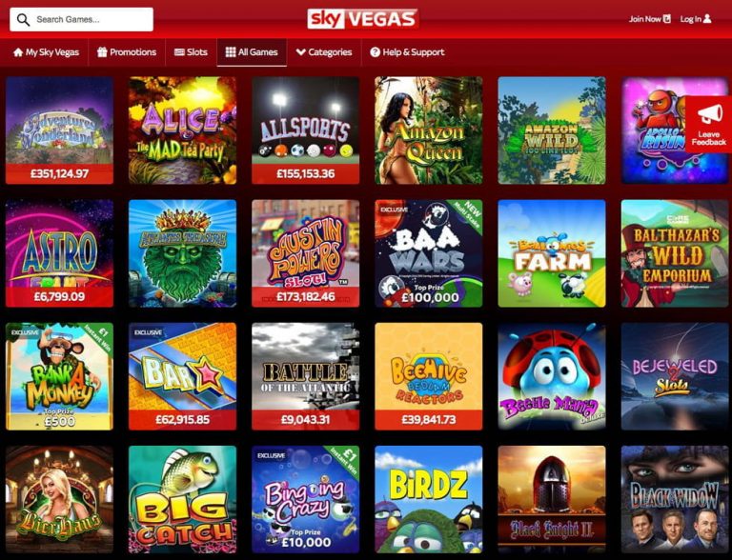Viewport: 732px width, 560px height.
Task: Click the gift icon next to Promotions
Action: (102, 51)
